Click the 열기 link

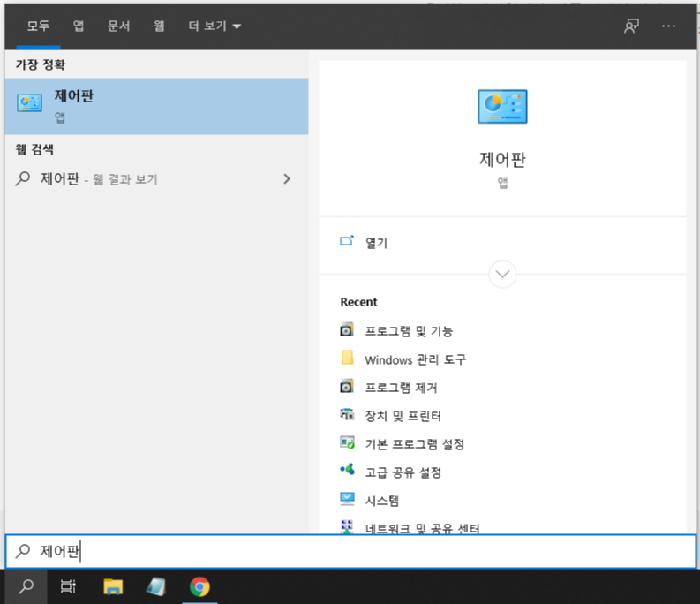click(x=376, y=243)
